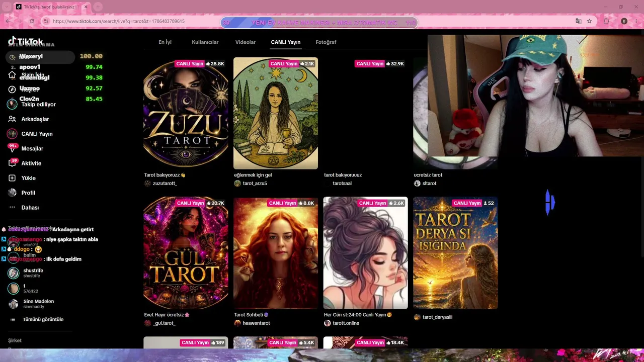
Task: Open the browser extensions puzzle icon
Action: tap(606, 21)
